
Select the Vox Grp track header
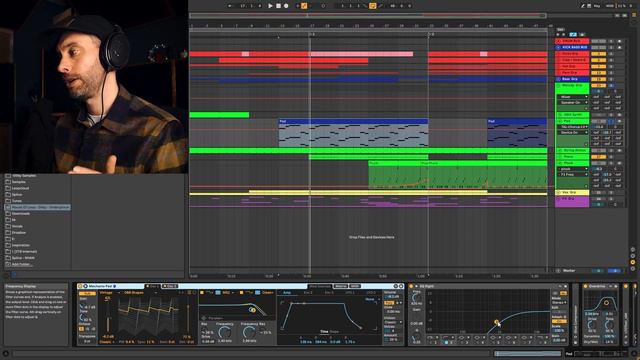click(x=573, y=192)
